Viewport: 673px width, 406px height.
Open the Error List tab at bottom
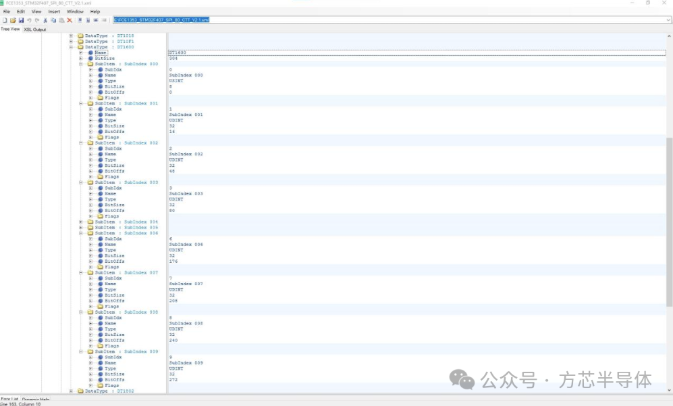pyautogui.click(x=9, y=399)
